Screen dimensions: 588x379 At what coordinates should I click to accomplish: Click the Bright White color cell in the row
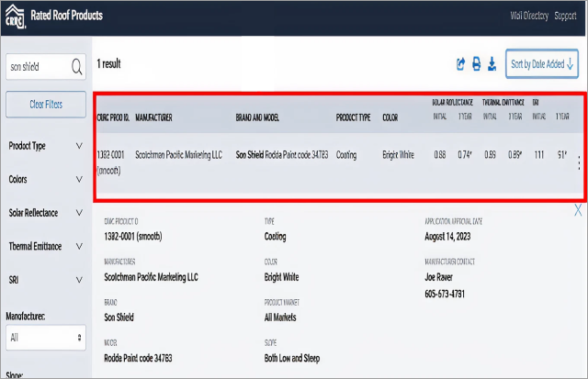pyautogui.click(x=398, y=155)
